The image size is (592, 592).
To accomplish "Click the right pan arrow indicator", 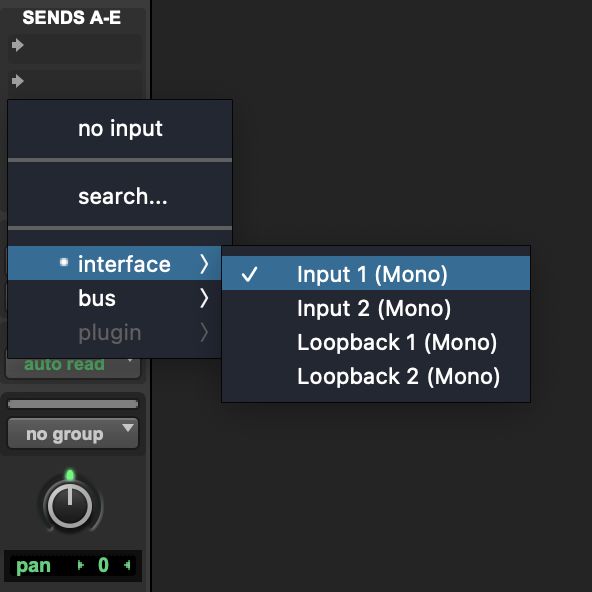I will (x=127, y=565).
